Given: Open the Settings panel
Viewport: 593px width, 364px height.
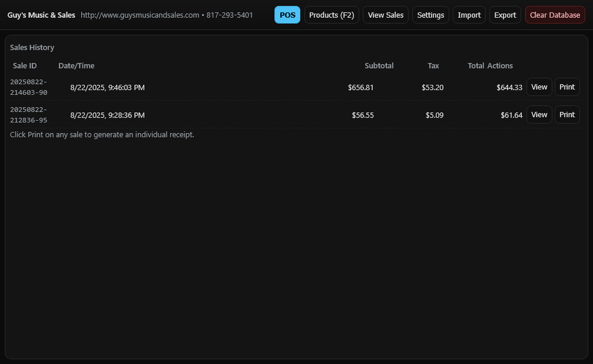Looking at the screenshot, I should [431, 14].
